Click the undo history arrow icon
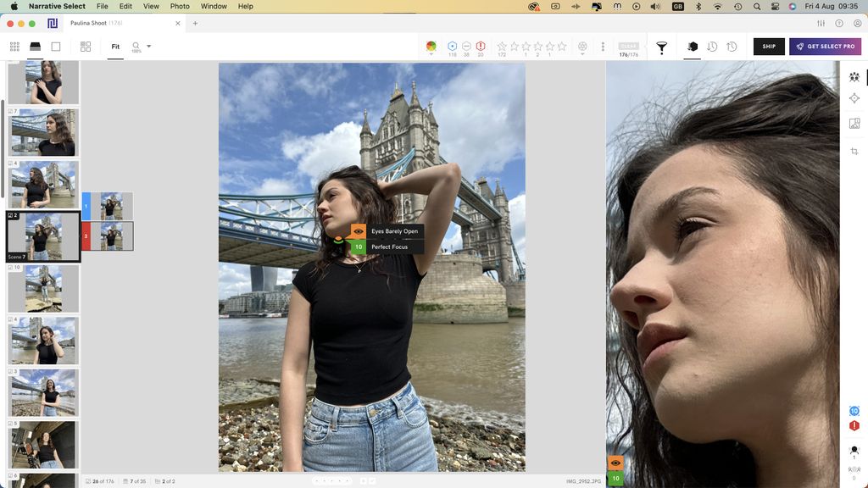 pos(713,47)
